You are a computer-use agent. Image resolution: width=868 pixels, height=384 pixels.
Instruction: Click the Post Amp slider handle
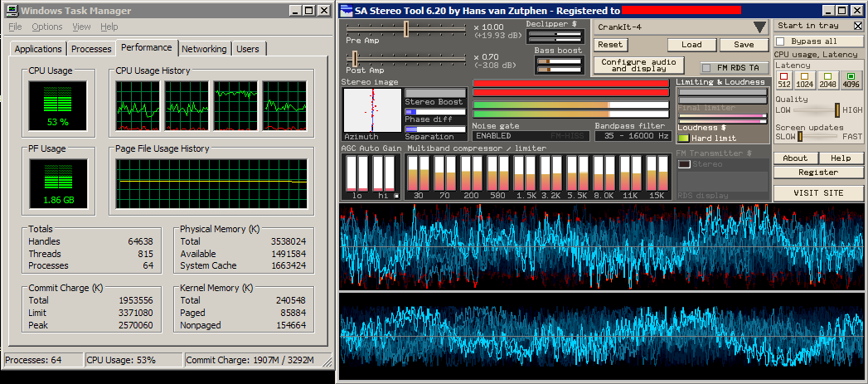click(354, 58)
